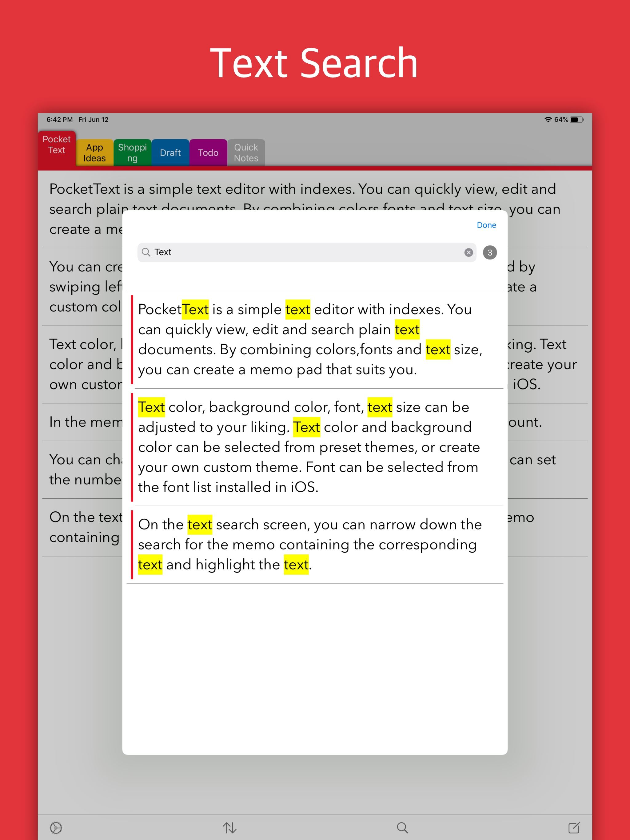Click the Text search input field
The height and width of the screenshot is (840, 630).
tap(307, 252)
